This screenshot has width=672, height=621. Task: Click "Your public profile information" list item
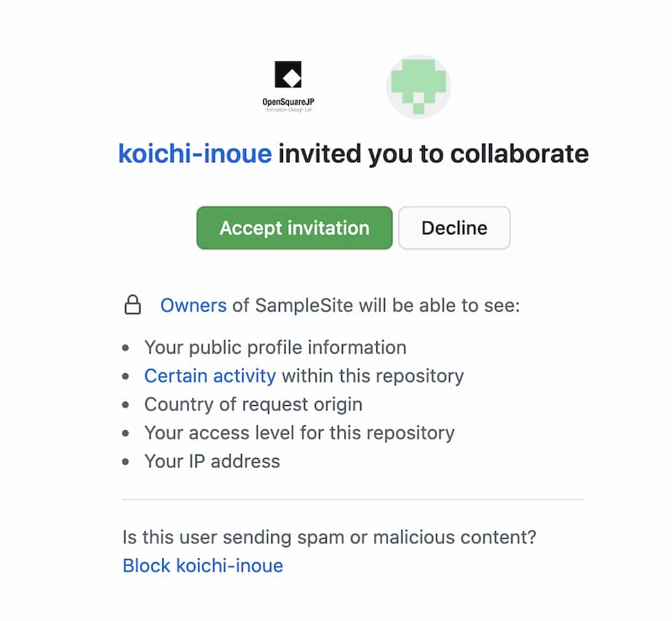coord(275,347)
